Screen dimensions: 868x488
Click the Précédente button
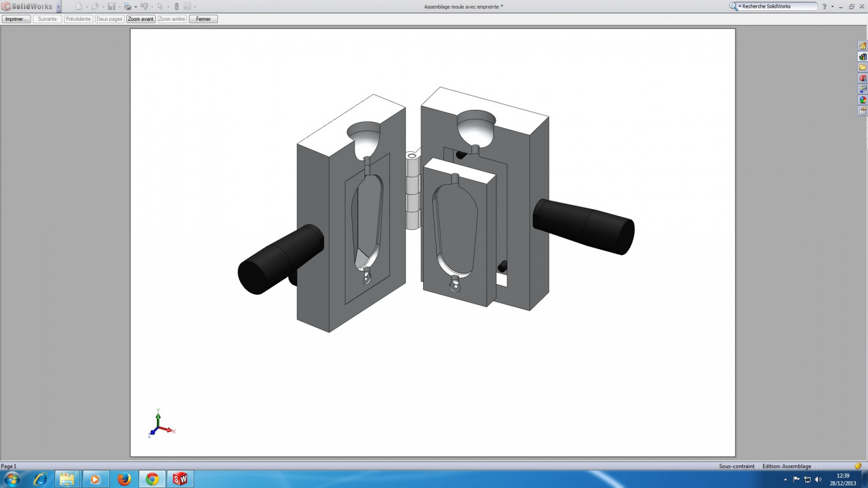point(78,19)
